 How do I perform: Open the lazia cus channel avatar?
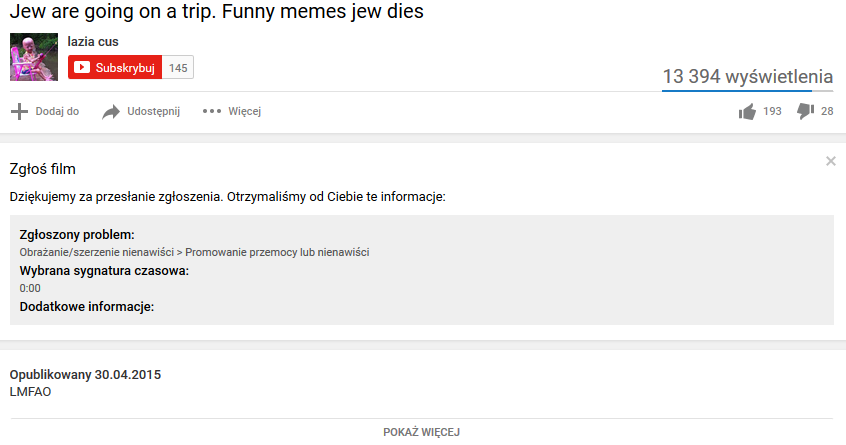coord(34,57)
